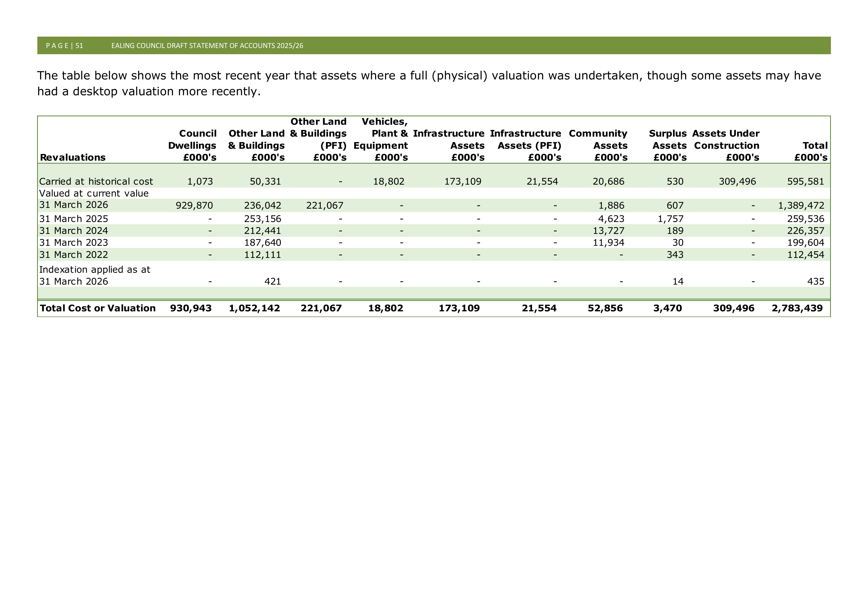Select the Carried at historical cost row label
868x614 pixels.
pos(96,181)
